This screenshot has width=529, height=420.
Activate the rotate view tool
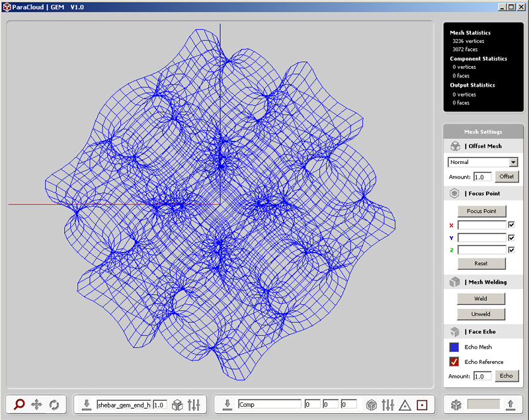click(x=54, y=405)
